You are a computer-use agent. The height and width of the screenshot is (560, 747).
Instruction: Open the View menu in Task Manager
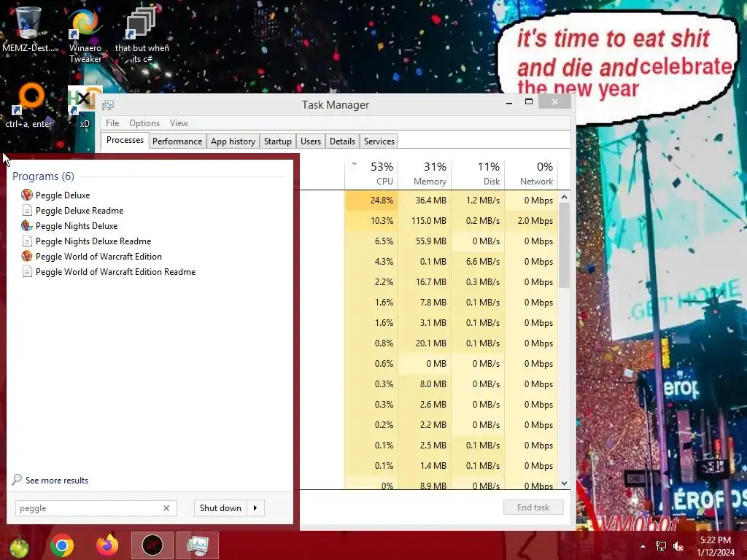tap(179, 122)
